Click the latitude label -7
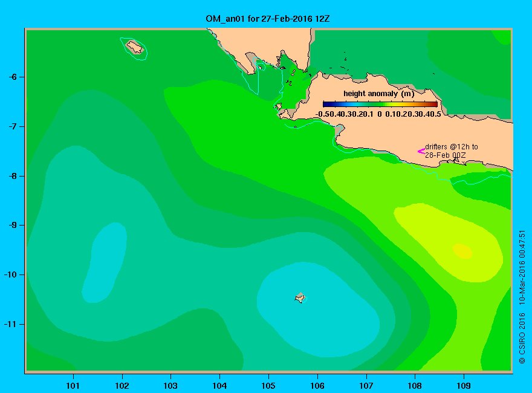Screen dimensions: 532x393 pos(12,126)
